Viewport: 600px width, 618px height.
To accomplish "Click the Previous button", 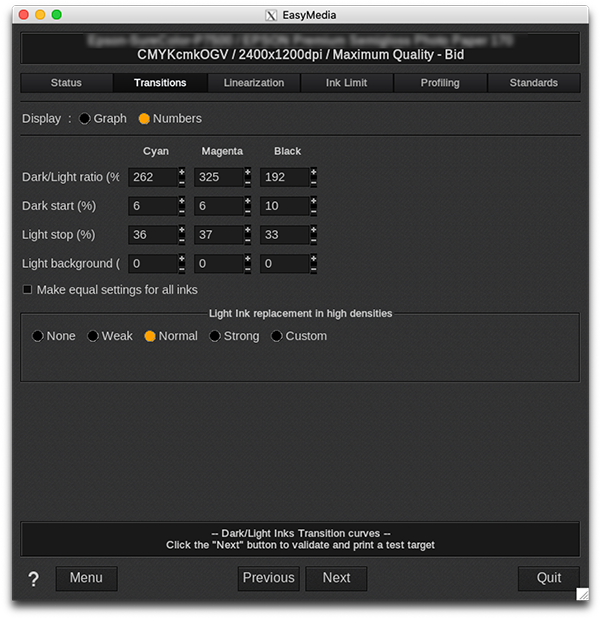I will [x=268, y=578].
